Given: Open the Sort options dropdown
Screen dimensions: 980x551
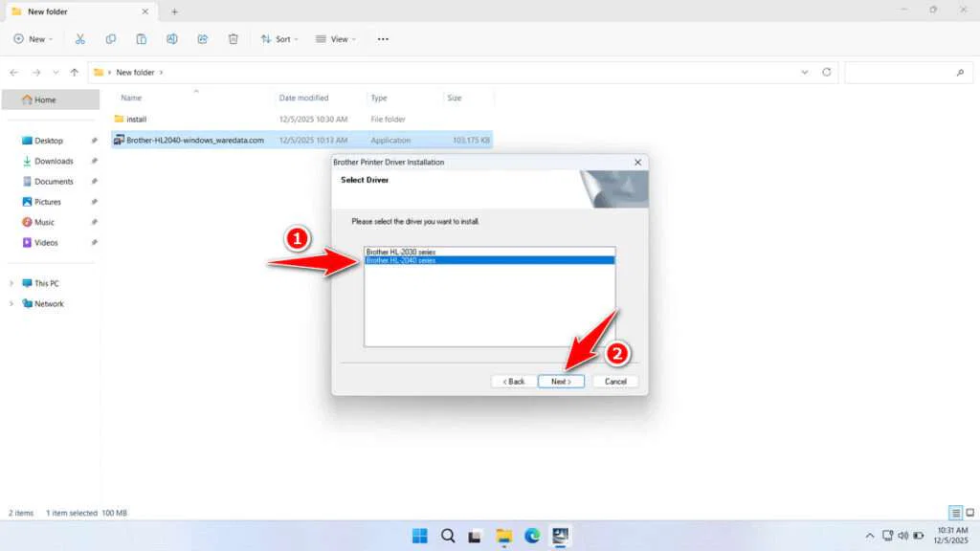Looking at the screenshot, I should click(279, 38).
